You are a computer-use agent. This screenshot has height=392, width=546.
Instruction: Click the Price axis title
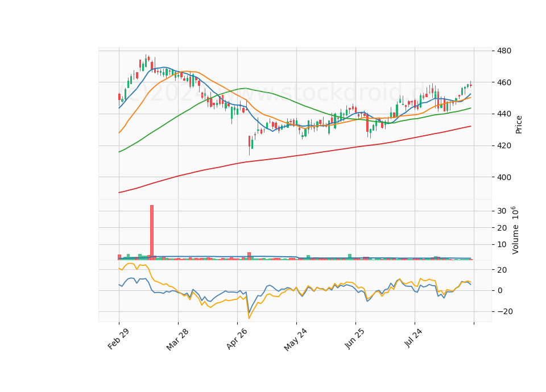[519, 124]
